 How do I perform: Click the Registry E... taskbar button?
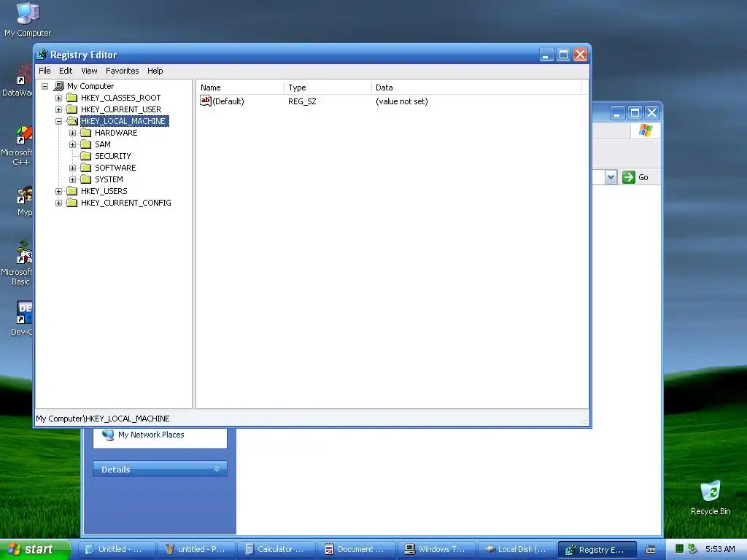pyautogui.click(x=597, y=550)
